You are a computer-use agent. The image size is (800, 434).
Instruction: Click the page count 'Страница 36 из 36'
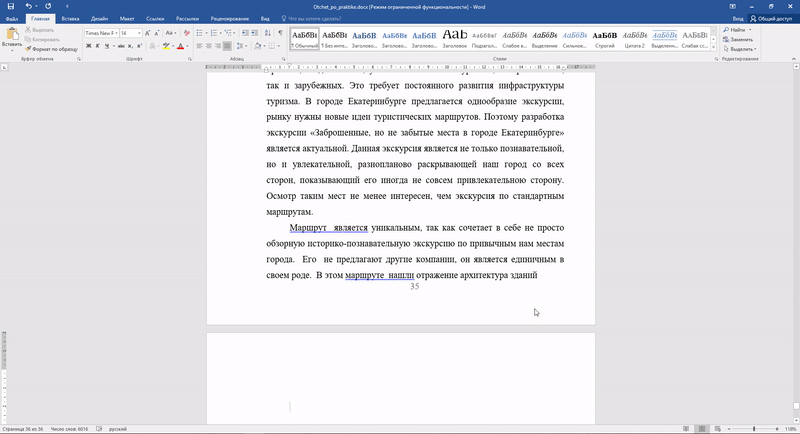pyautogui.click(x=22, y=429)
